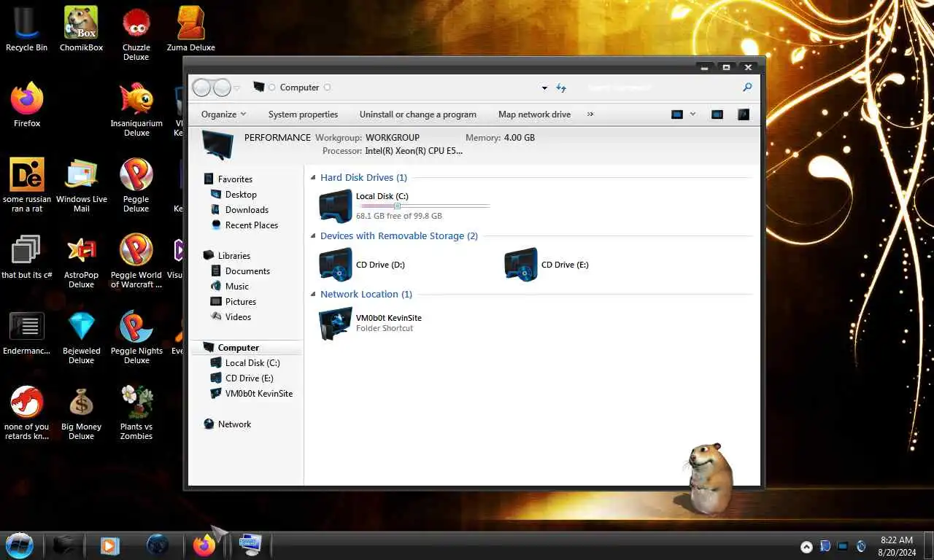Launch Insaniquarium Deluxe desktop icon

(x=136, y=109)
